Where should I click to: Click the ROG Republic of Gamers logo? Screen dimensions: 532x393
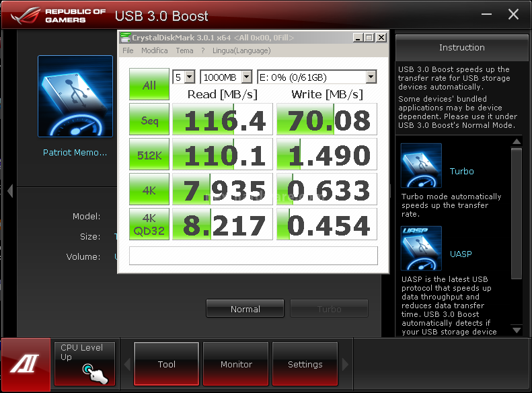click(x=59, y=15)
